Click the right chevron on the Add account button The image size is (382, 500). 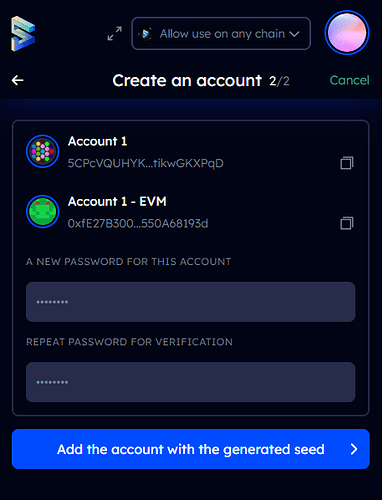[x=354, y=449]
